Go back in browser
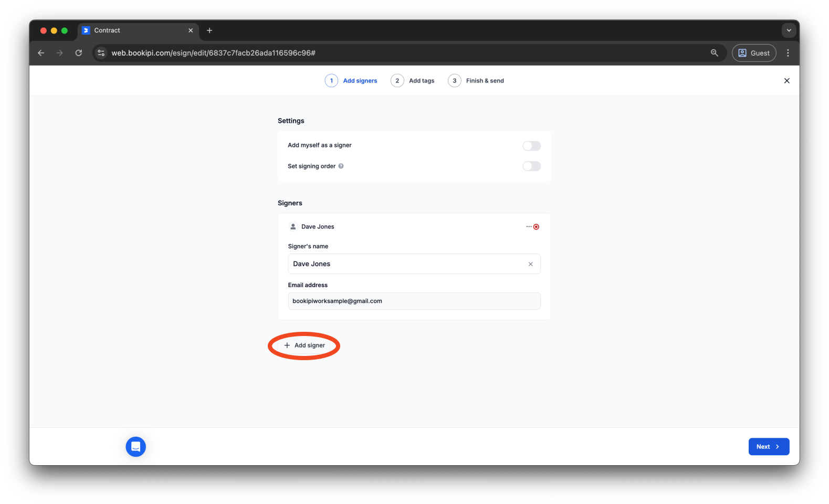Image resolution: width=829 pixels, height=504 pixels. tap(41, 53)
